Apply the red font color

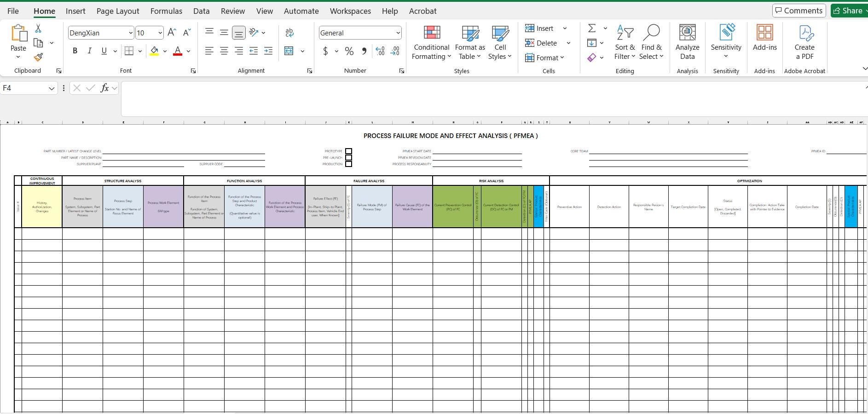[x=178, y=51]
